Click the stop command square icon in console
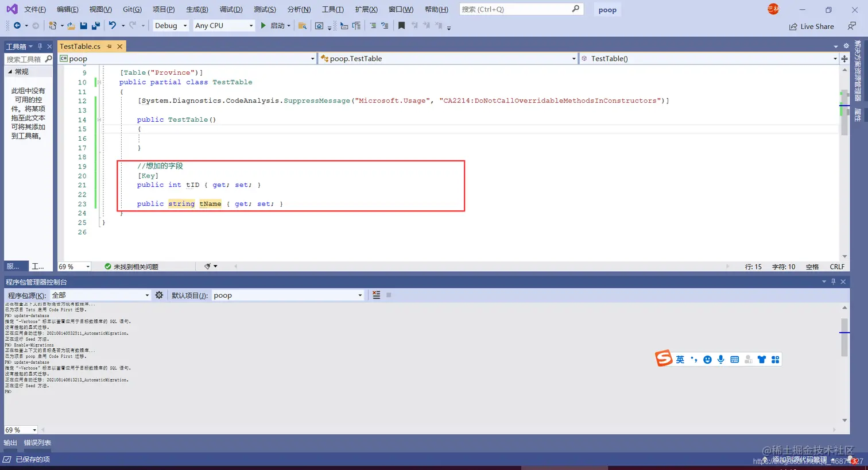Screen dimensions: 868x470 point(389,295)
